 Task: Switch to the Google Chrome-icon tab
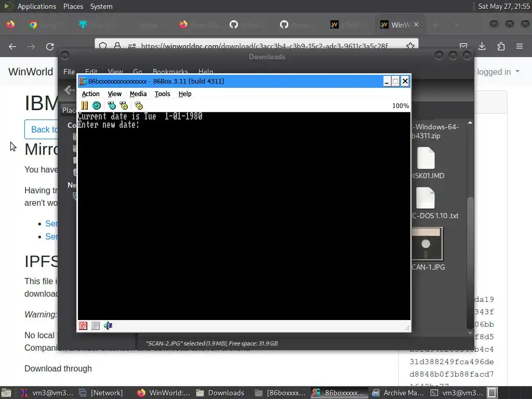[46, 25]
